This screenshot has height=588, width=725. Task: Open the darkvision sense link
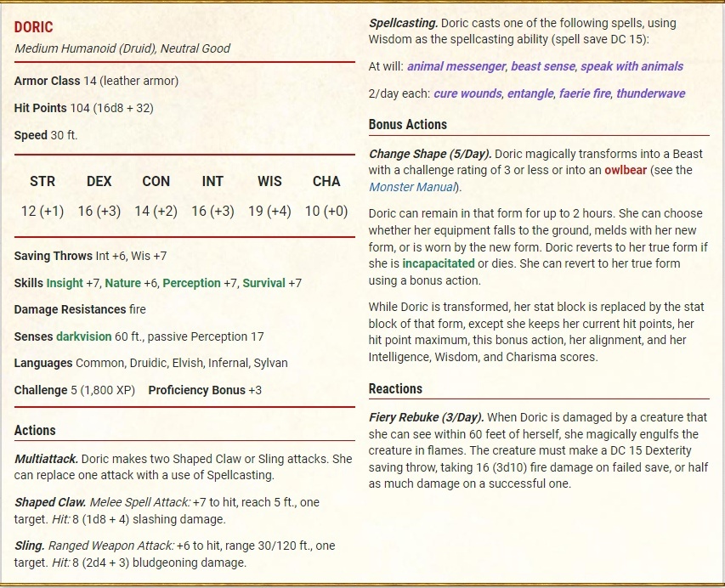click(x=83, y=336)
